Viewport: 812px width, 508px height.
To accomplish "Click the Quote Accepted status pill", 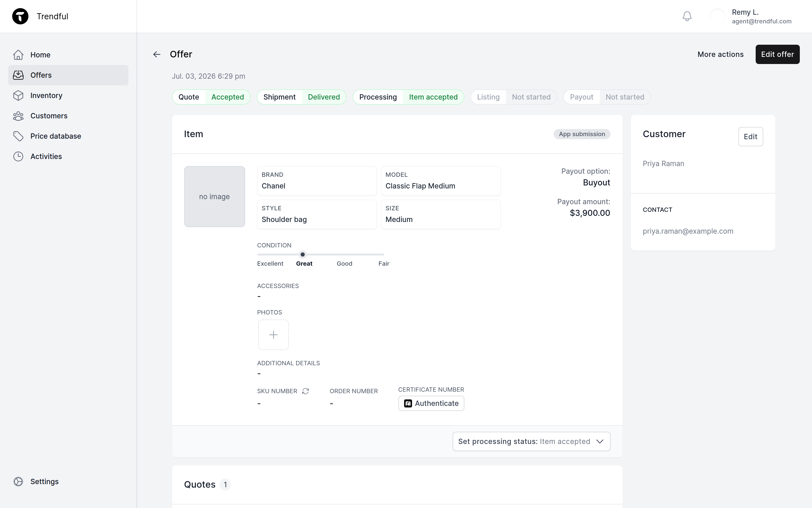I will pos(211,97).
